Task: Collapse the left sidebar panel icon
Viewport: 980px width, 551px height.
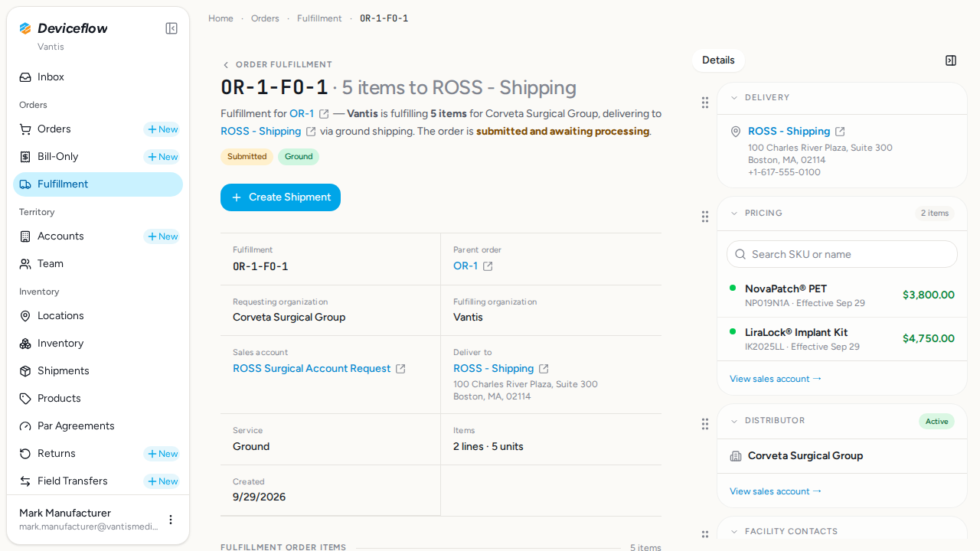Action: (x=171, y=28)
